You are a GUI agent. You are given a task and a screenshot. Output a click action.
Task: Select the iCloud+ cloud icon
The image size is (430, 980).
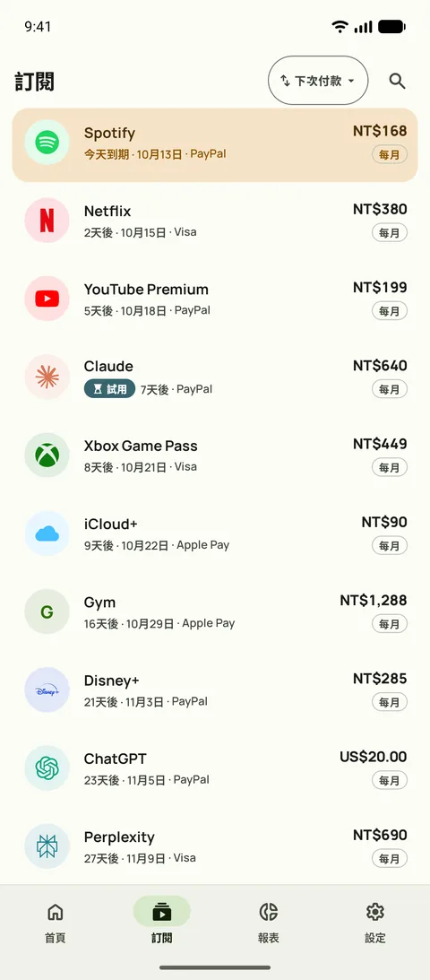[47, 533]
